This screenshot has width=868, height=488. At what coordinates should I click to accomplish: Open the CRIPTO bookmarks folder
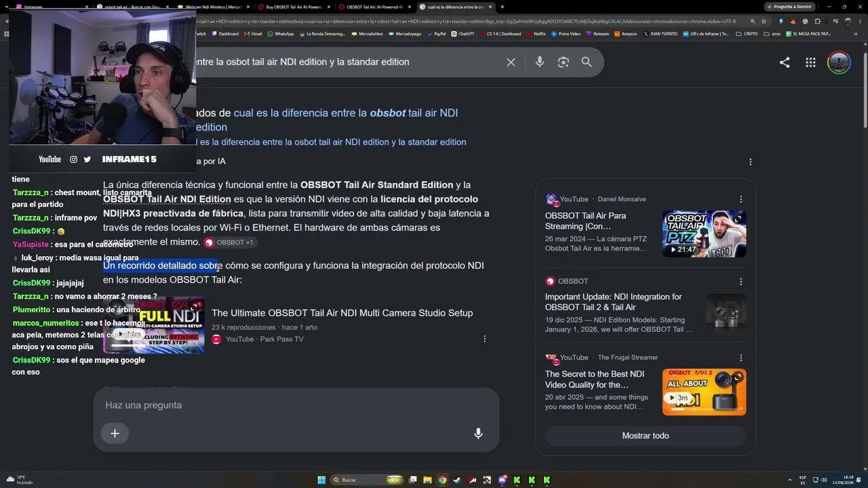pos(747,34)
